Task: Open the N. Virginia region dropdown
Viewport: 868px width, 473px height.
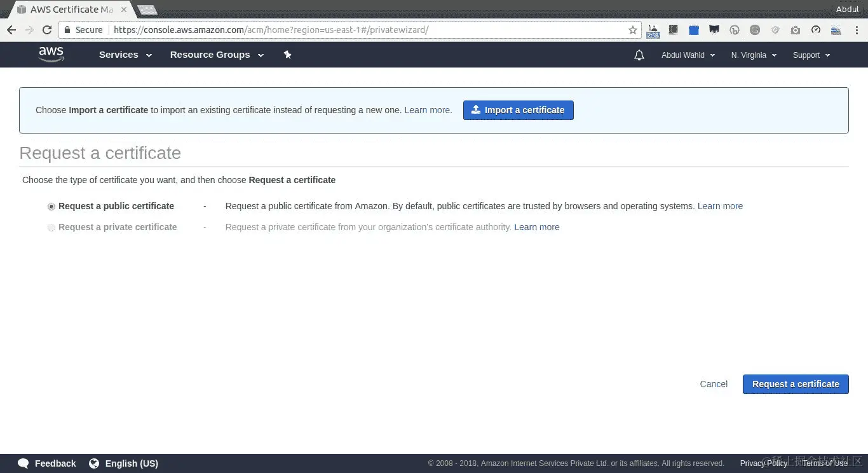Action: tap(754, 55)
